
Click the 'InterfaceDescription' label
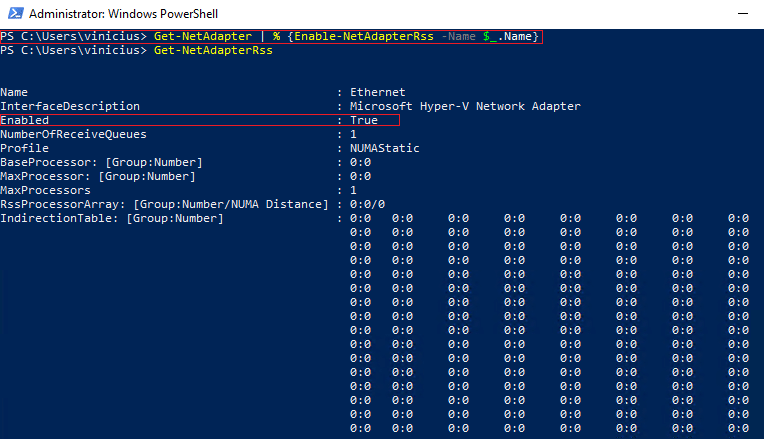tap(70, 106)
